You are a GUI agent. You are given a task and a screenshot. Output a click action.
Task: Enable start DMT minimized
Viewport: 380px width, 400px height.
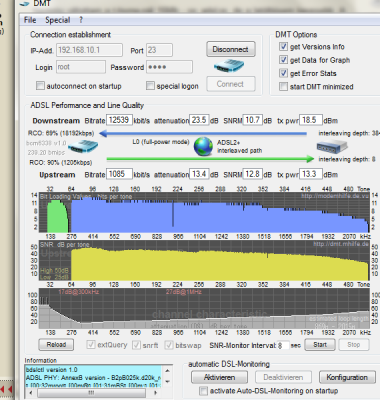click(x=283, y=86)
